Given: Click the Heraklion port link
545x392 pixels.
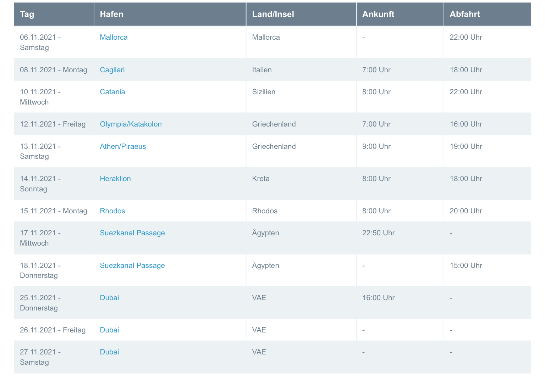Looking at the screenshot, I should [x=115, y=179].
